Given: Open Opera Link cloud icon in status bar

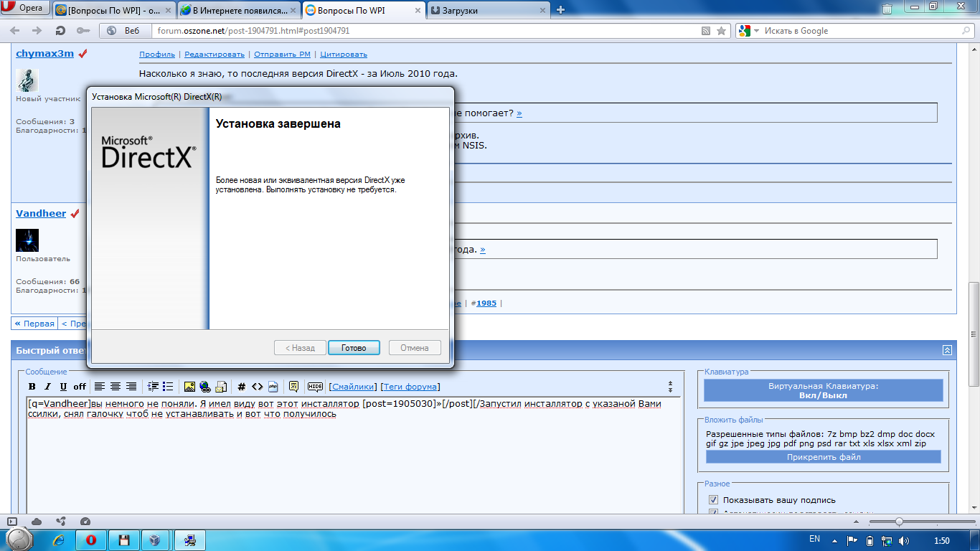Looking at the screenshot, I should click(x=37, y=522).
